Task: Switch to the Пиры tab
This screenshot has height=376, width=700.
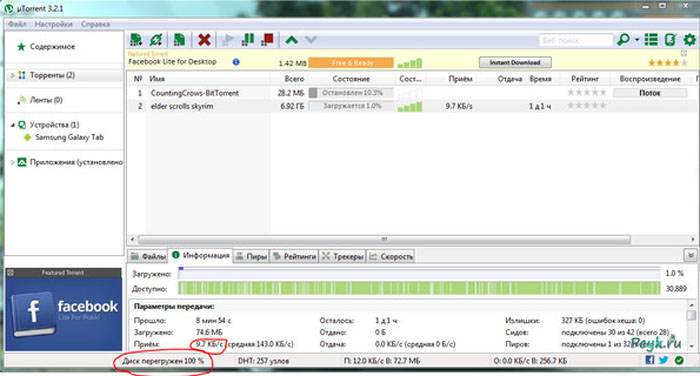Action: pos(251,256)
